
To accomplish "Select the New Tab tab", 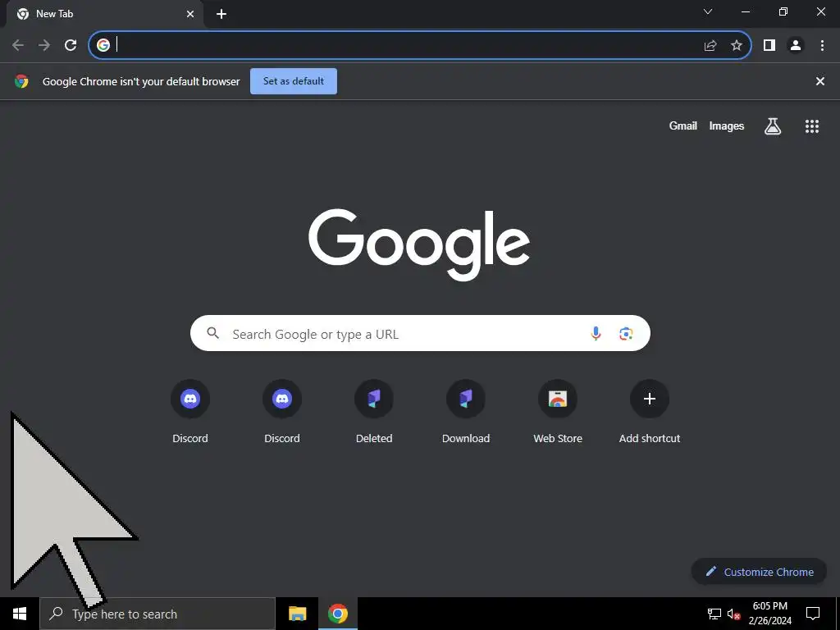I will coord(105,14).
